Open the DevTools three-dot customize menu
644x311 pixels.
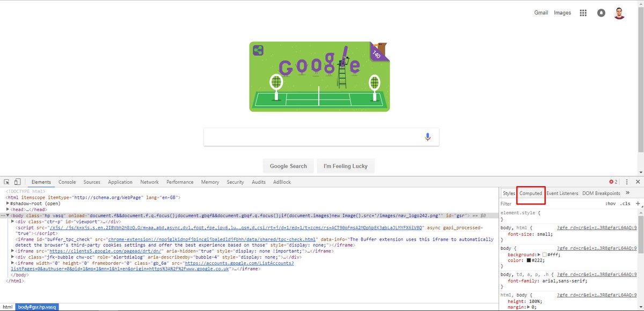coord(626,182)
